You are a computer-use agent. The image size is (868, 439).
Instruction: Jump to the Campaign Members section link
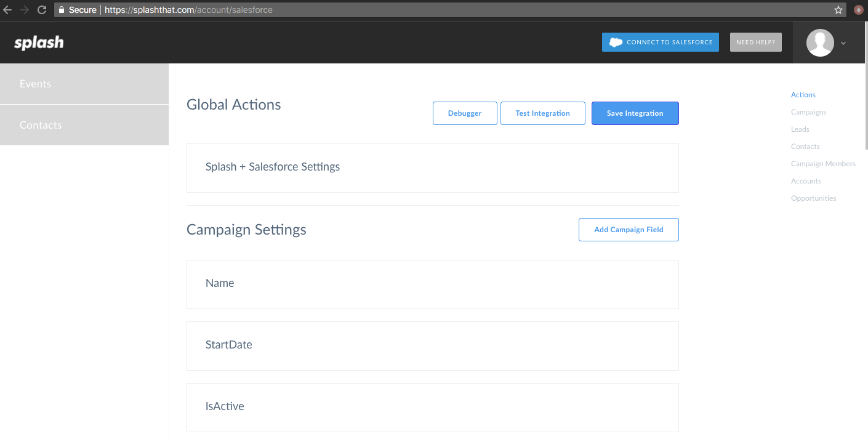point(823,164)
